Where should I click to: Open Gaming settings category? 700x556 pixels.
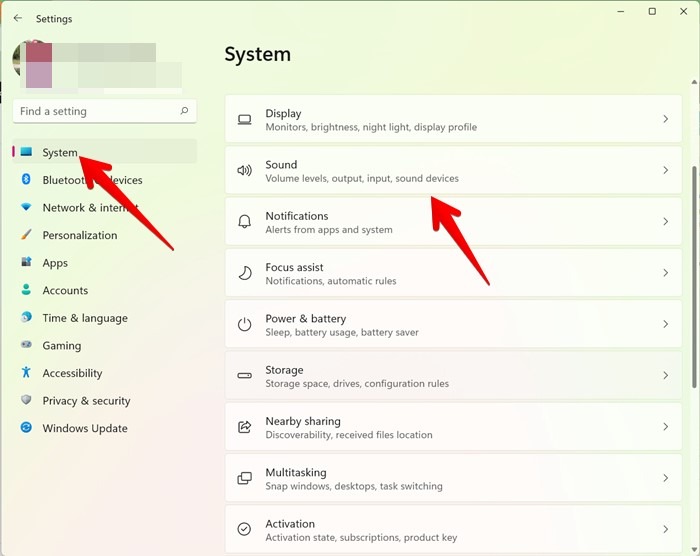[104, 345]
